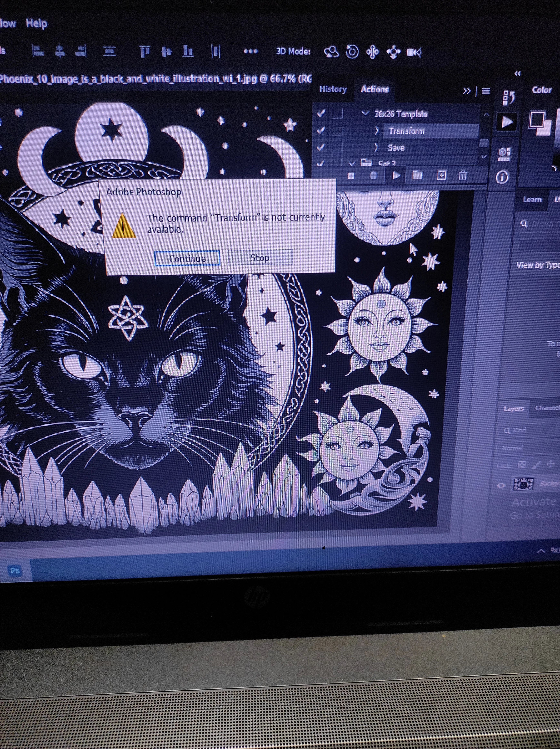Toggle checkmark for the Save action step
Screen dimensions: 560x749
(x=321, y=147)
